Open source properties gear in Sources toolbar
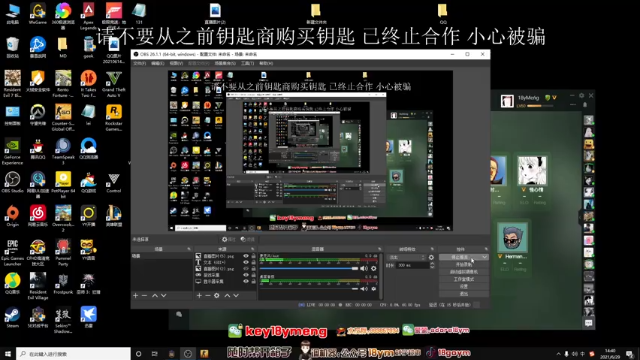This screenshot has height=360, width=640. 217,295
